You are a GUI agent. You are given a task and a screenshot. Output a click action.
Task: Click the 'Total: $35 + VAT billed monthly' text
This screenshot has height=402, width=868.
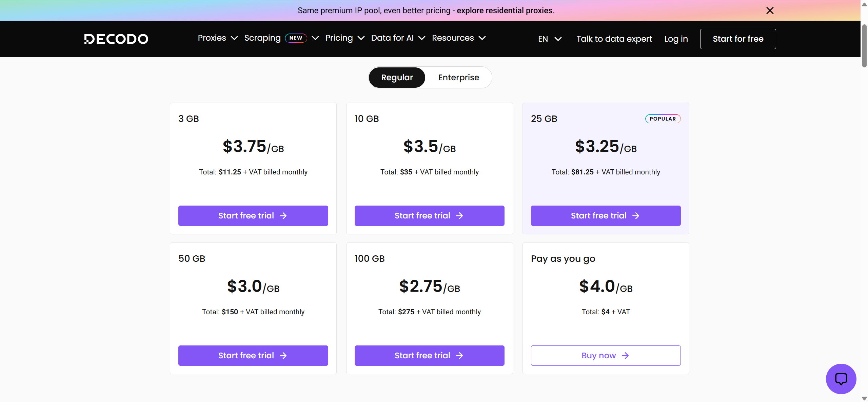[x=429, y=172]
